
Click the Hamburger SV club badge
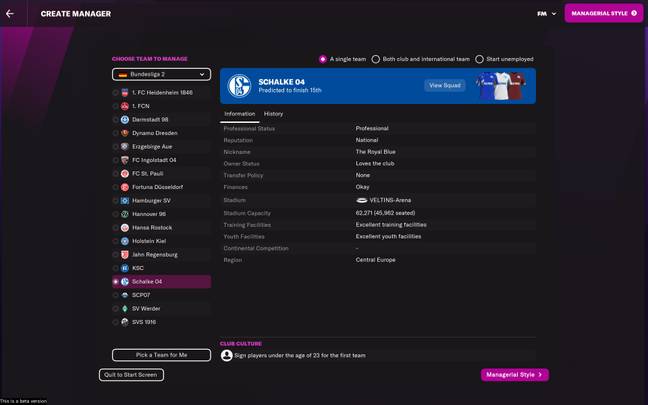point(125,201)
